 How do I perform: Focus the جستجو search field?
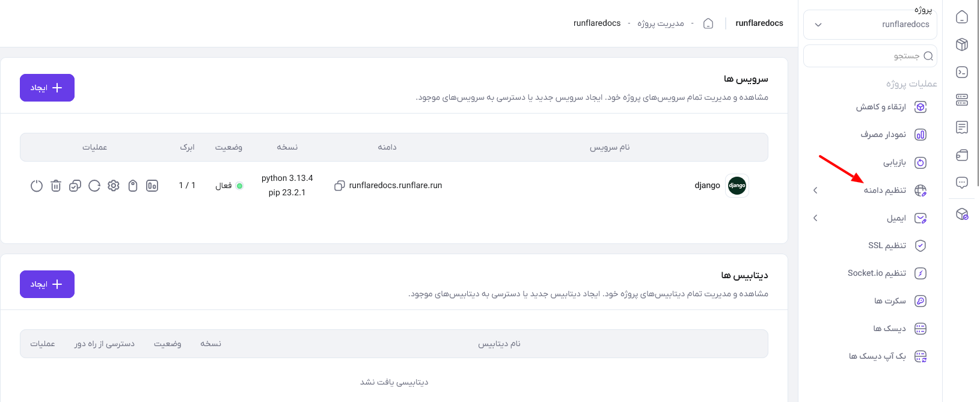pyautogui.click(x=870, y=56)
